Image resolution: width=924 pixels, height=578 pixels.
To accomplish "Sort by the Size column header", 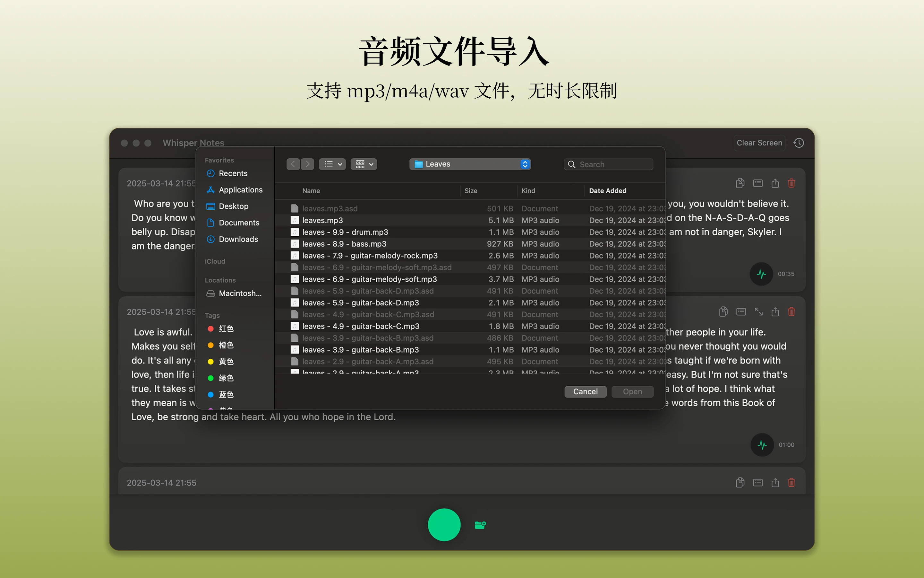I will (471, 191).
